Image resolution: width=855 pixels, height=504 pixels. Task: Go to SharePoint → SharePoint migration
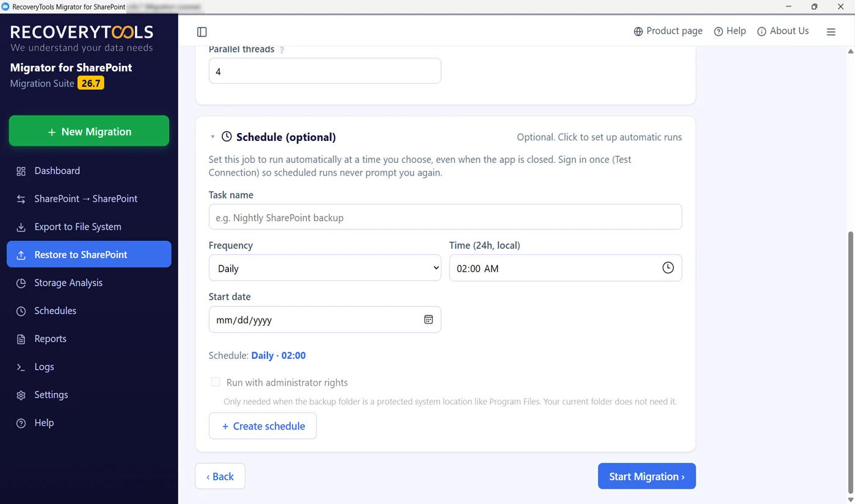(x=89, y=199)
